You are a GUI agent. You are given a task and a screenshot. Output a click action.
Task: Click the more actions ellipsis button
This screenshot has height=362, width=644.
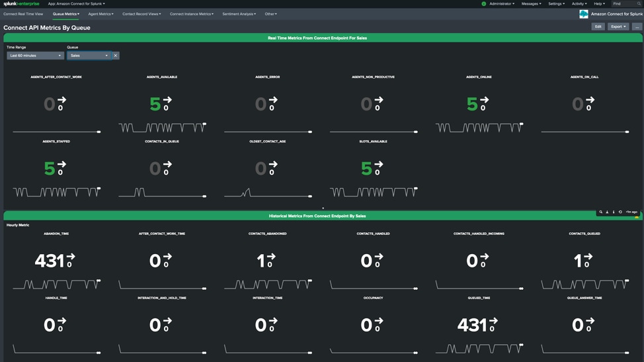click(x=637, y=26)
